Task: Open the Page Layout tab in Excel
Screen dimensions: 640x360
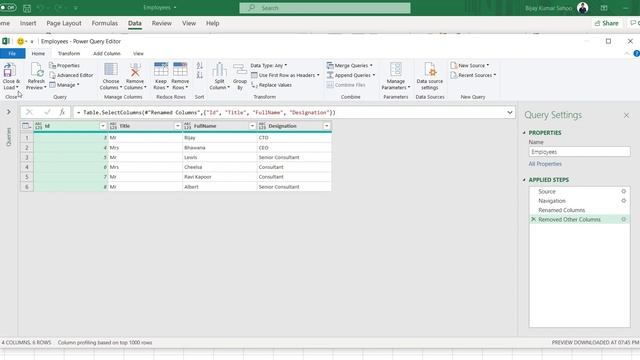Action: pos(64,23)
